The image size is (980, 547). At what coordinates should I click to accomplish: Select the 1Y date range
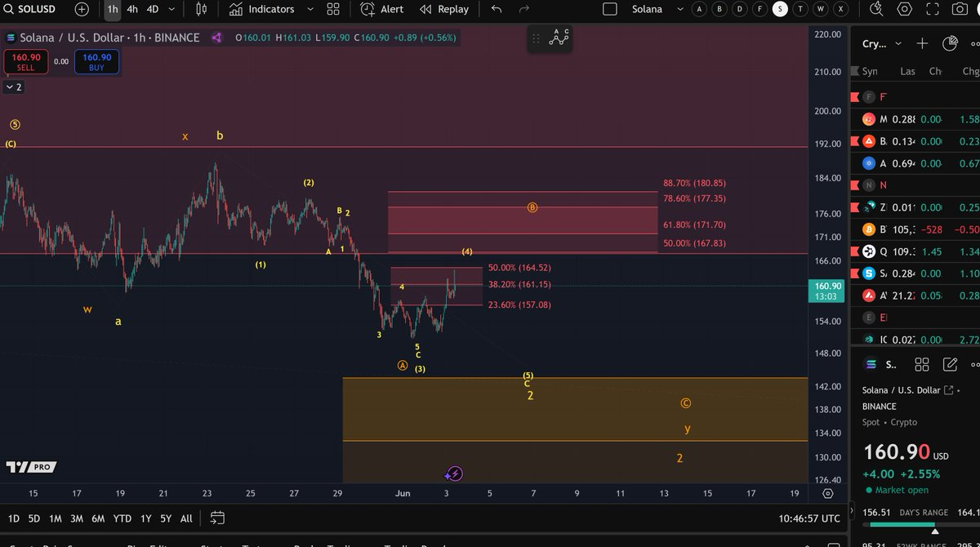click(145, 518)
